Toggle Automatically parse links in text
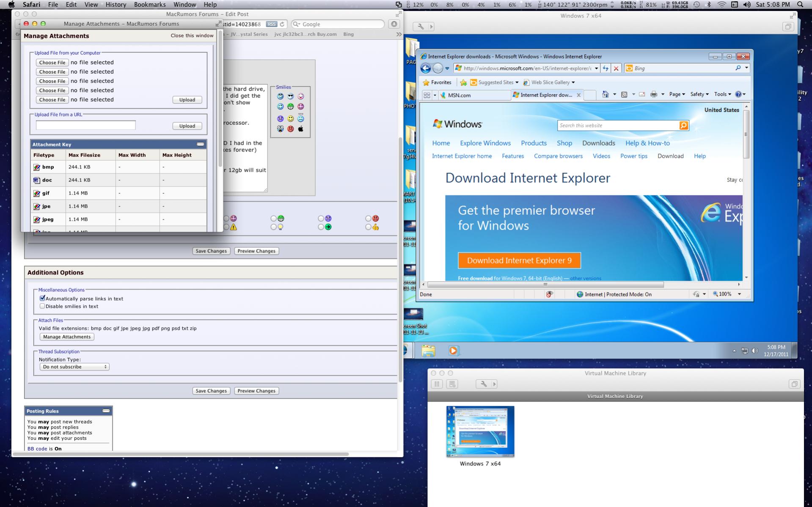Image resolution: width=812 pixels, height=507 pixels. tap(42, 298)
